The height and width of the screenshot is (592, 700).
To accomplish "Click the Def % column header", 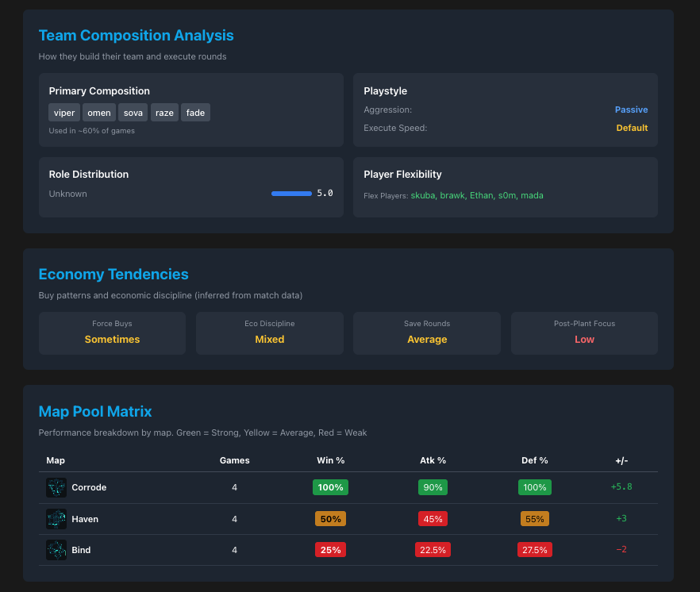I will point(534,460).
